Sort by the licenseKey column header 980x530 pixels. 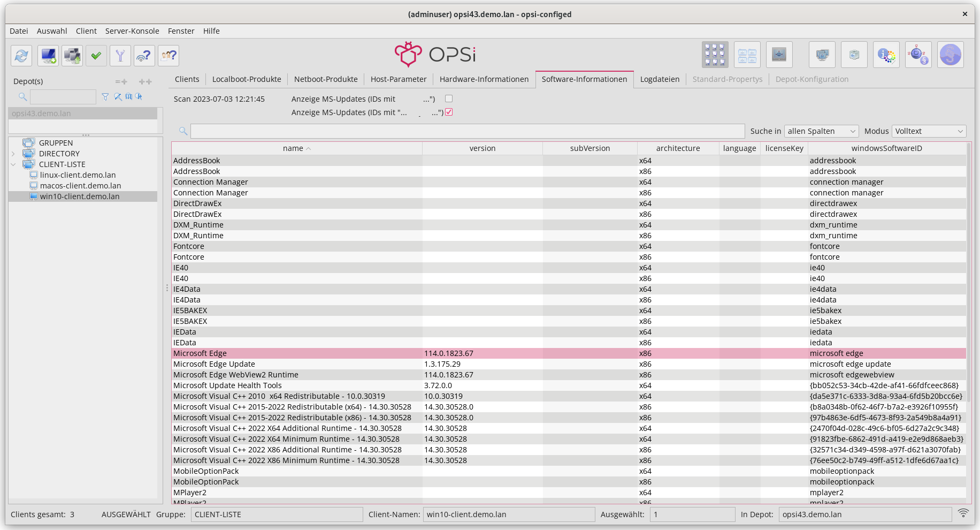(x=784, y=148)
